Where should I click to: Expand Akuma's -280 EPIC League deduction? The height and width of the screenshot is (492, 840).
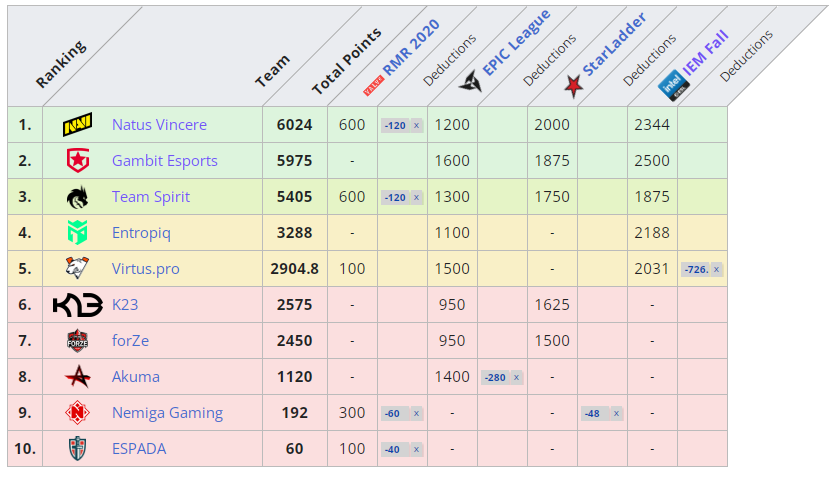pos(502,378)
